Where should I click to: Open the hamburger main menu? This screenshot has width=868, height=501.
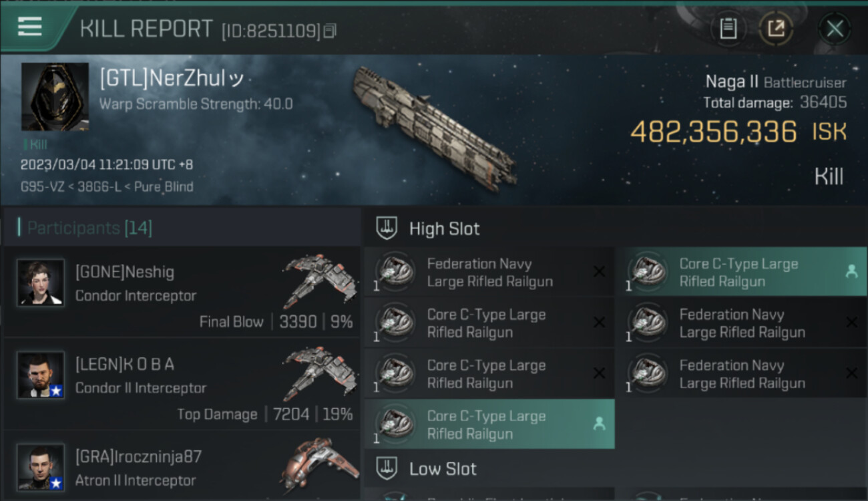pos(29,27)
